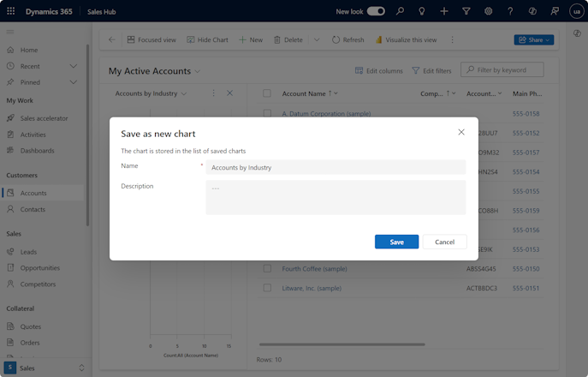Check the Fourth Coffee row checkbox
This screenshot has width=588, height=377.
[x=267, y=268]
